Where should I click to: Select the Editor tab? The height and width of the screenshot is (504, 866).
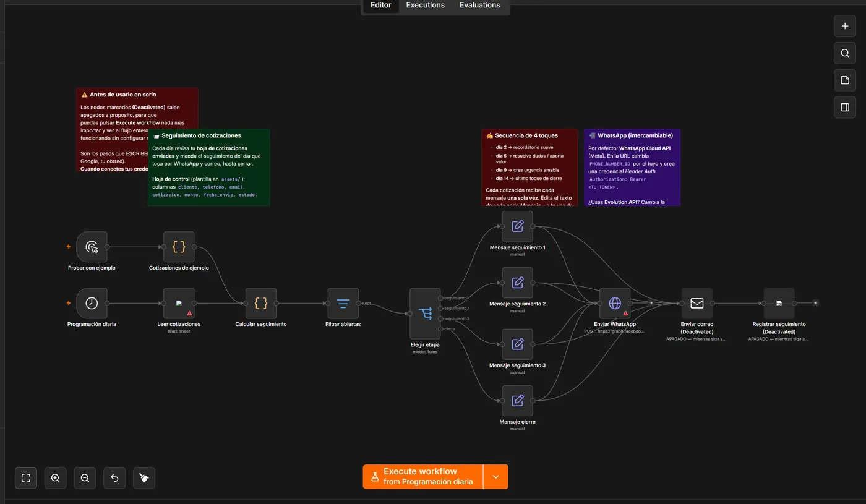point(380,5)
